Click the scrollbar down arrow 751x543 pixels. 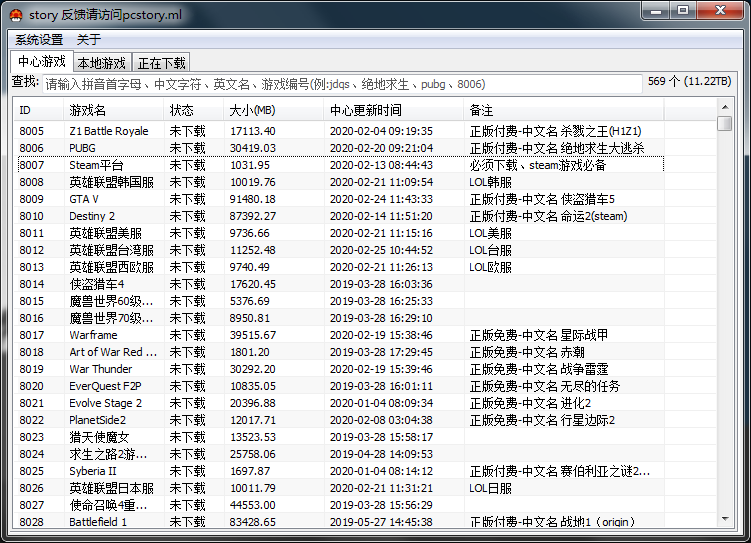coord(725,519)
